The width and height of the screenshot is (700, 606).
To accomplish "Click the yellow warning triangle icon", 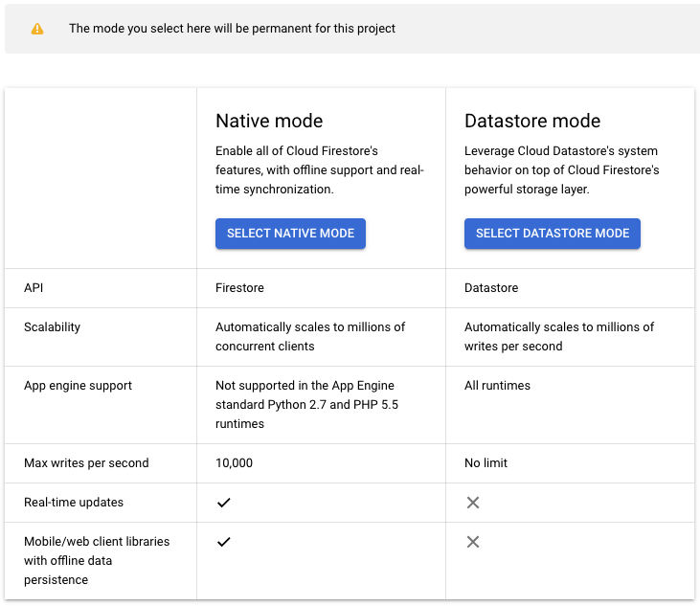I will [37, 29].
